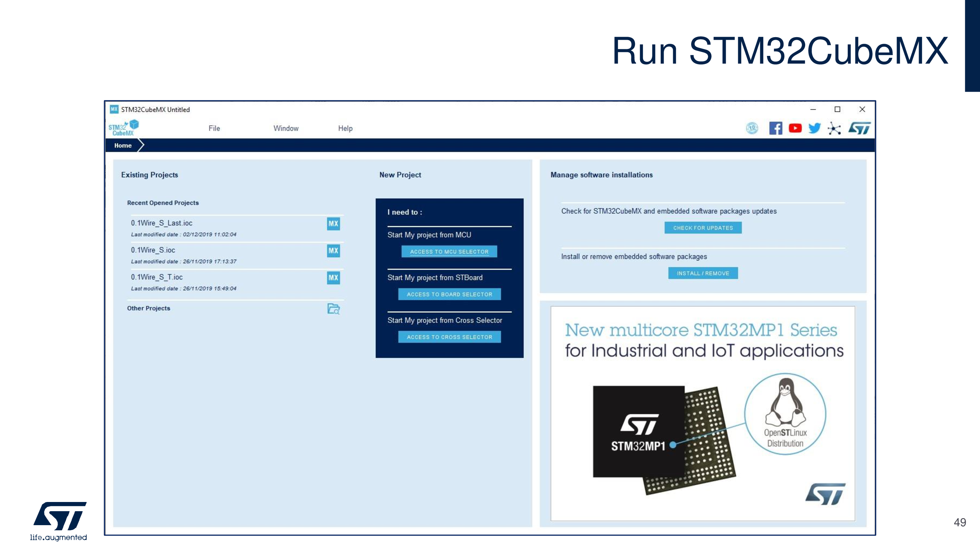Screen dimensions: 980x552
Task: Click the 10-year anniversary badge icon
Action: point(752,128)
